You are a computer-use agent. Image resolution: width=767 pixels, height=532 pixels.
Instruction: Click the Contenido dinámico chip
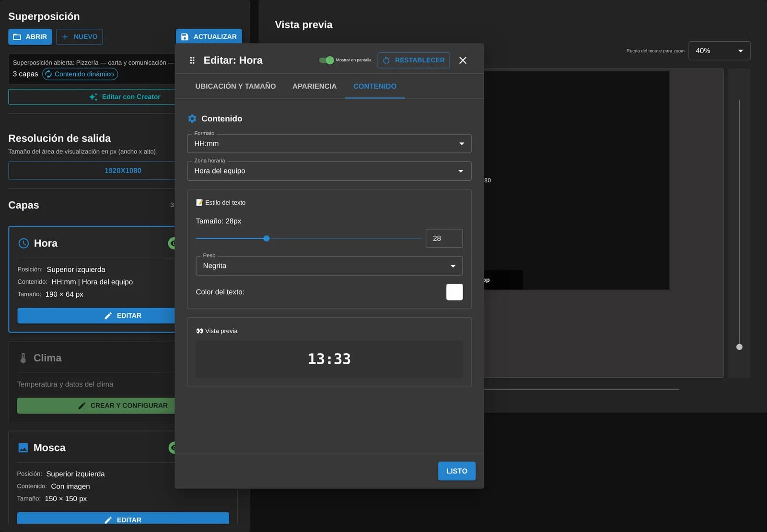point(80,74)
